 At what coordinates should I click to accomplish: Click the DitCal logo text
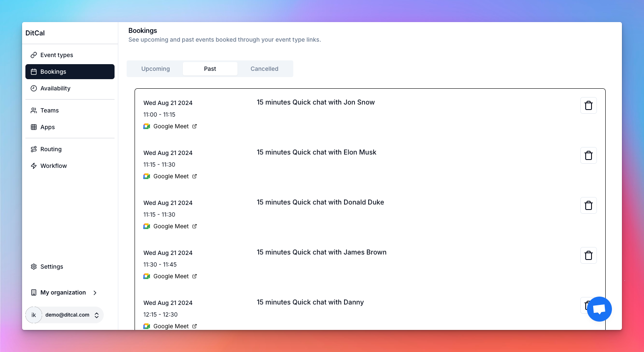point(35,33)
